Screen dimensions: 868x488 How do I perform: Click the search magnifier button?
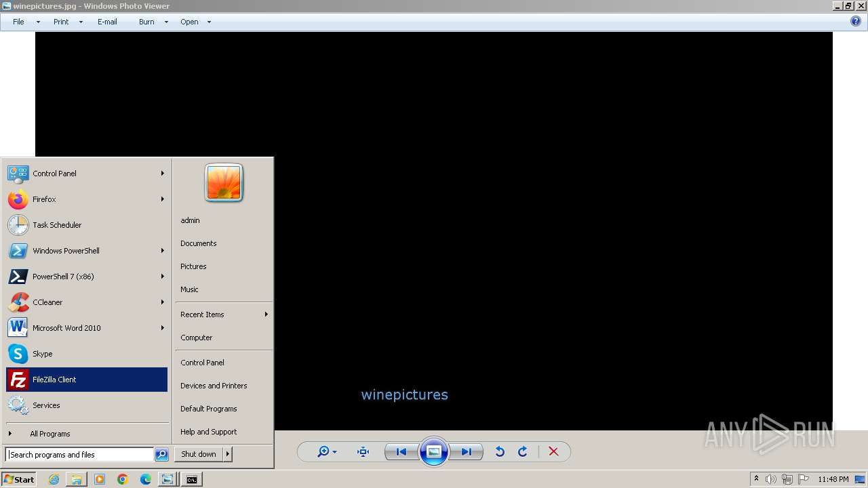pyautogui.click(x=161, y=455)
